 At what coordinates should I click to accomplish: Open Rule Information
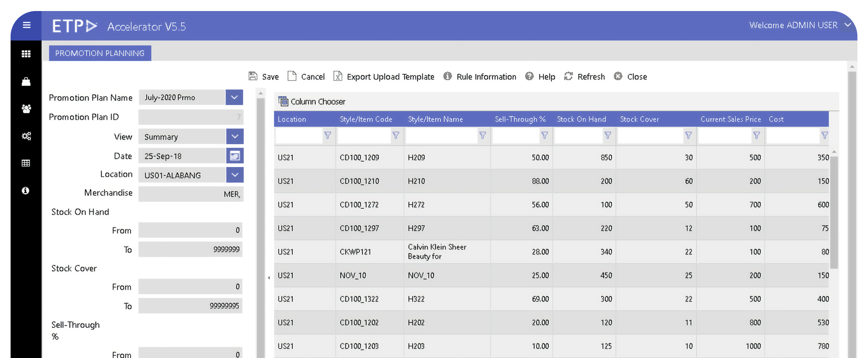tap(480, 77)
